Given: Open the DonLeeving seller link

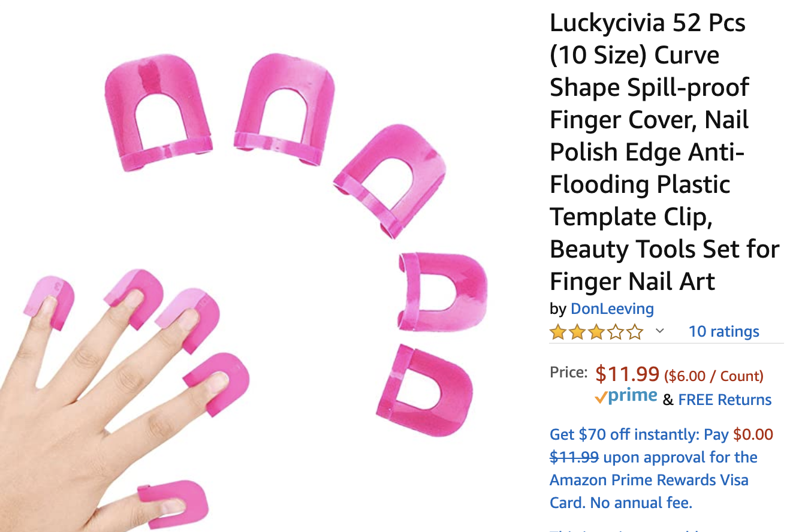Looking at the screenshot, I should [x=612, y=309].
